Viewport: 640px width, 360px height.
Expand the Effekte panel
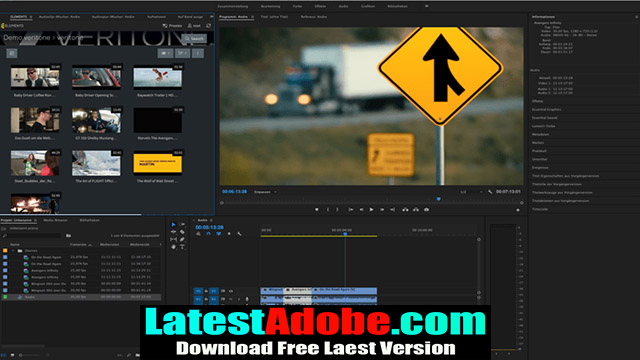[x=537, y=101]
